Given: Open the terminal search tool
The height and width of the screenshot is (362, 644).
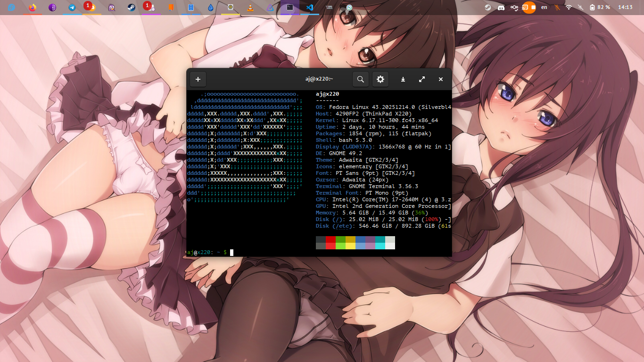Looking at the screenshot, I should [x=361, y=79].
